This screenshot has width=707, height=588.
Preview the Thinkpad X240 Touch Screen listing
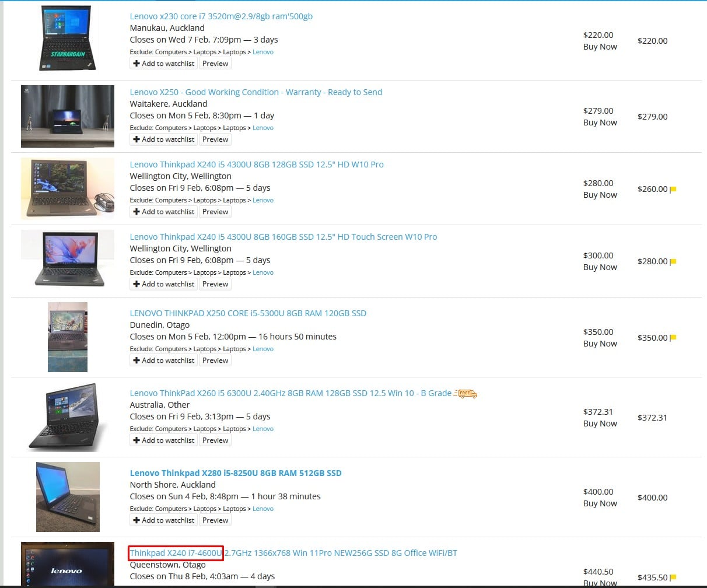[215, 284]
